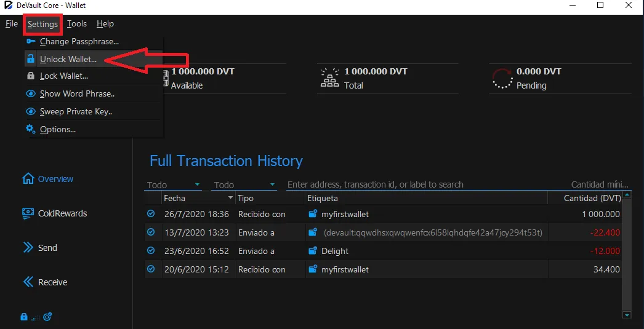Viewport: 644px width, 329px height.
Task: Click the 0.000 DVT Pending balance
Action: click(539, 71)
